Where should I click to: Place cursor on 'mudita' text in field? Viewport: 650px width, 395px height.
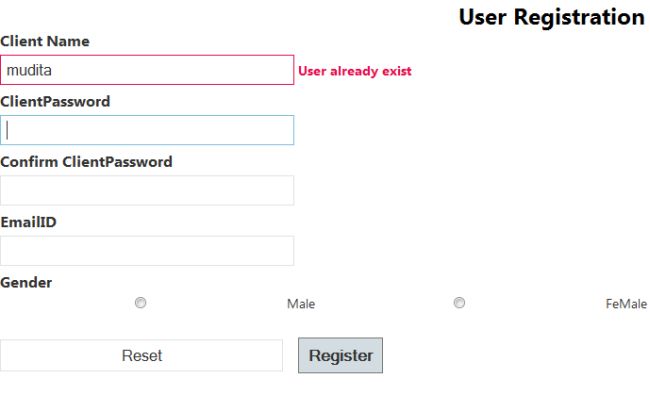tap(29, 70)
